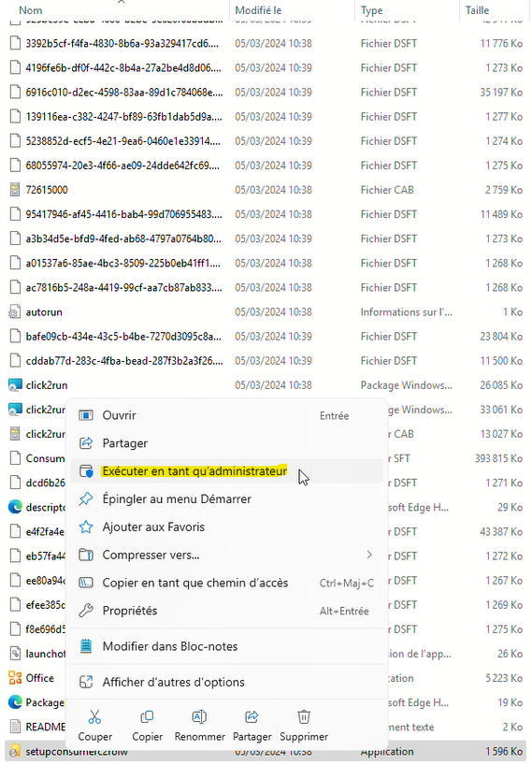532x765 pixels.
Task: Select the 72615000 CAB file icon
Action: tap(15, 189)
